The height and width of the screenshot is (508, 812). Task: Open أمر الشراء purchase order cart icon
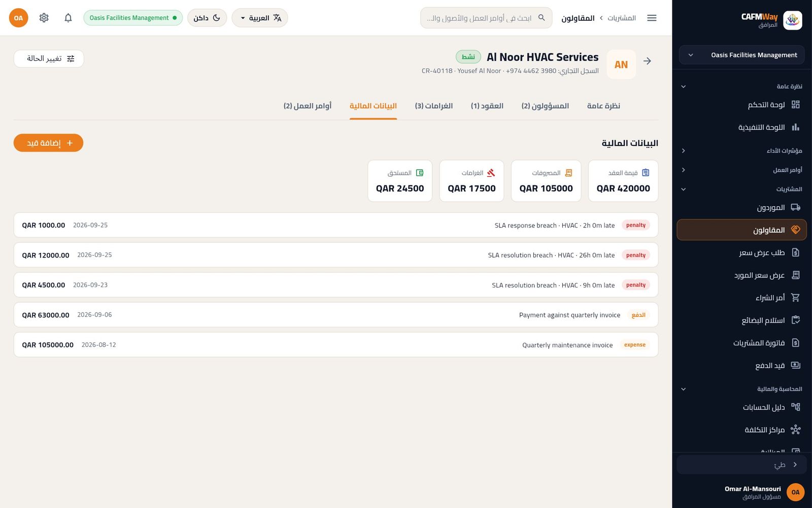(x=795, y=298)
